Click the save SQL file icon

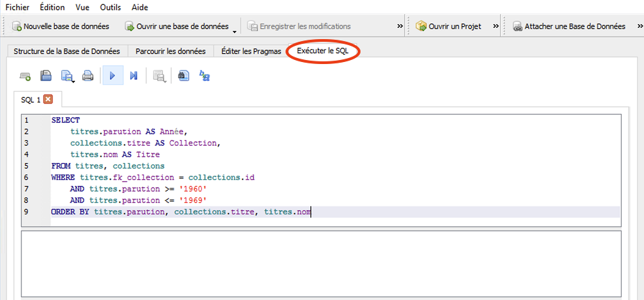click(67, 76)
